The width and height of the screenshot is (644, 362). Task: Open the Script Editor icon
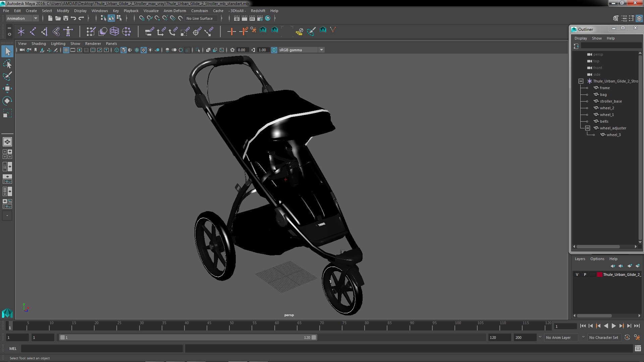638,349
